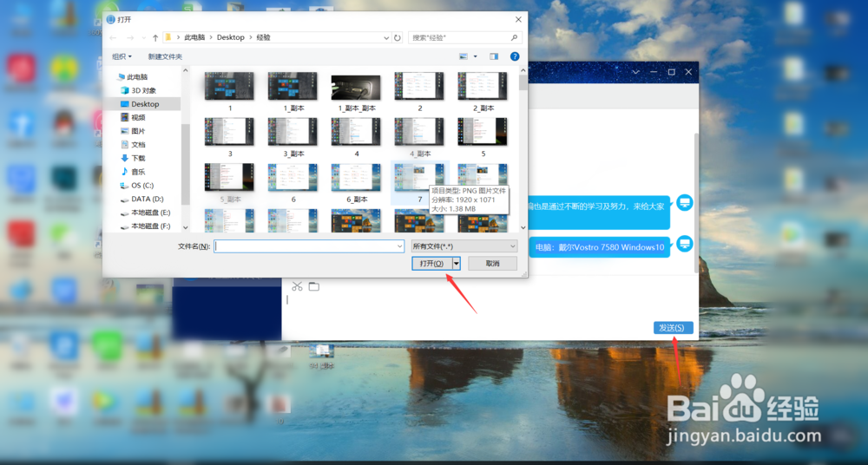Image resolution: width=868 pixels, height=465 pixels.
Task: Show the preview pane
Action: (494, 56)
